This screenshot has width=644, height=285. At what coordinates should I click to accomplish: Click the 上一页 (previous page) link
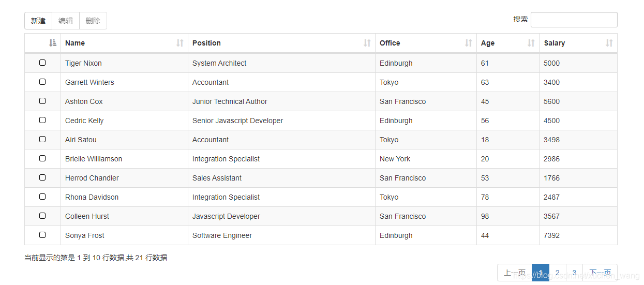(x=515, y=273)
